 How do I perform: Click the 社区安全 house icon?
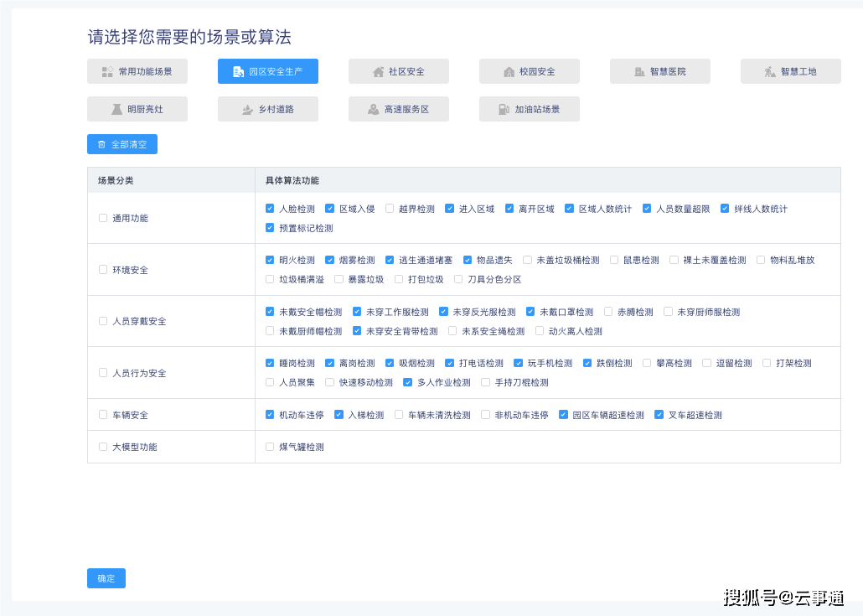click(379, 72)
